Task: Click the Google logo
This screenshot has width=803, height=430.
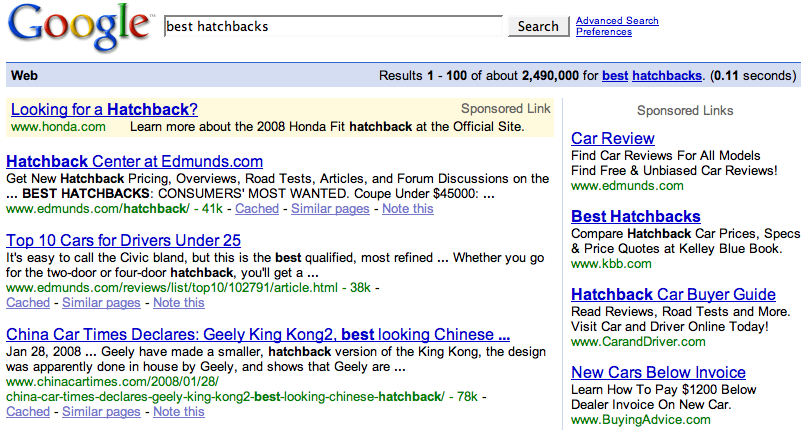Action: pos(79,27)
